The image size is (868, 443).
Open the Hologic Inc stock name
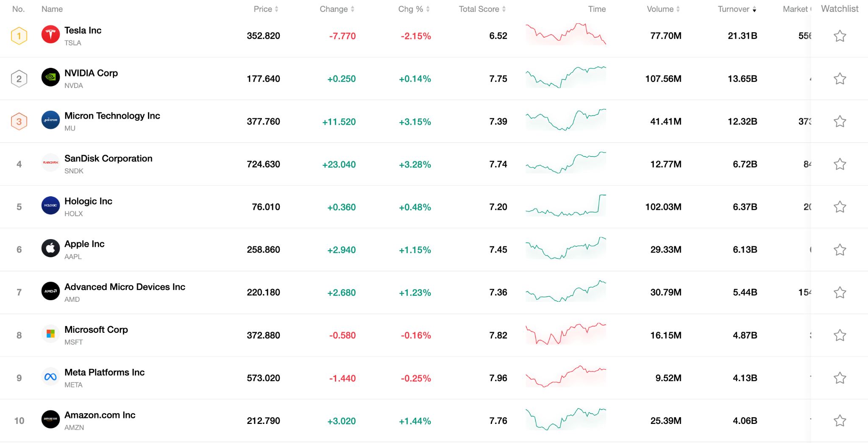(x=88, y=201)
